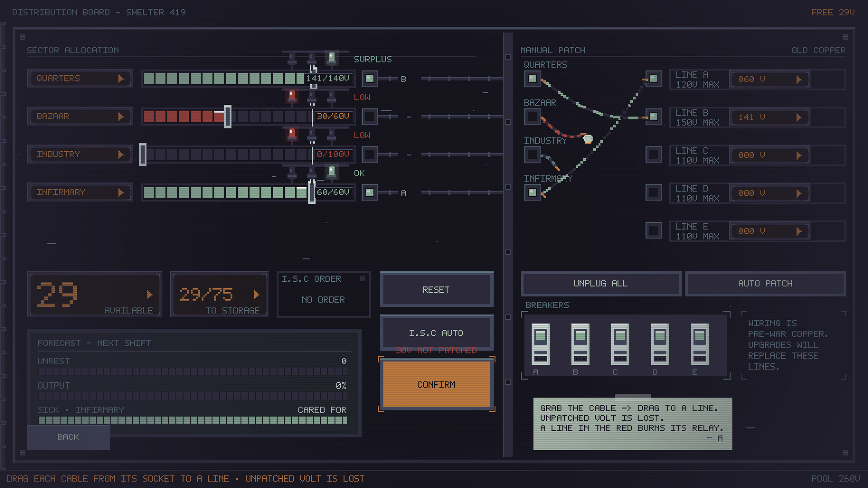Click the Quarters patch socket
This screenshot has width=868, height=488.
533,79
